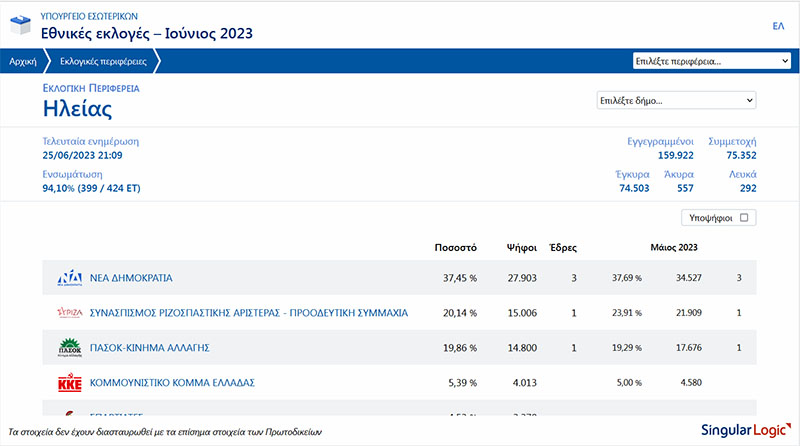Image resolution: width=800 pixels, height=446 pixels.
Task: Select the Εκλογικές περιφέρειες breadcrumb
Action: click(x=103, y=61)
